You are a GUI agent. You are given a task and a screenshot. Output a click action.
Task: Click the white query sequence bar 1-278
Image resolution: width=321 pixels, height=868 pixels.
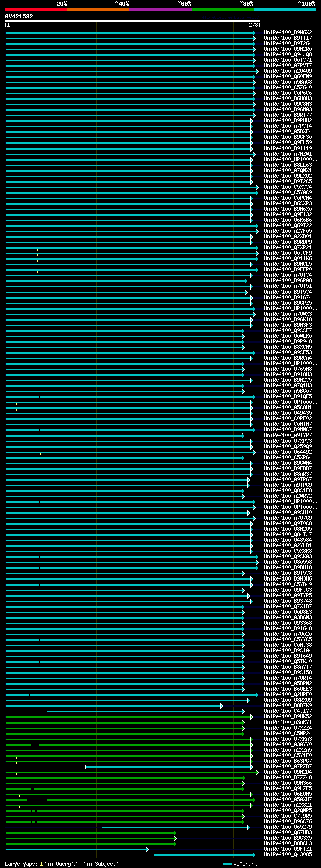tap(132, 21)
